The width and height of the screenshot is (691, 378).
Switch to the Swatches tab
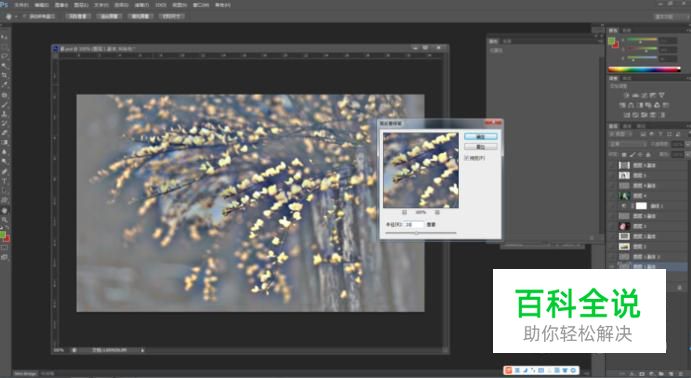coord(627,30)
